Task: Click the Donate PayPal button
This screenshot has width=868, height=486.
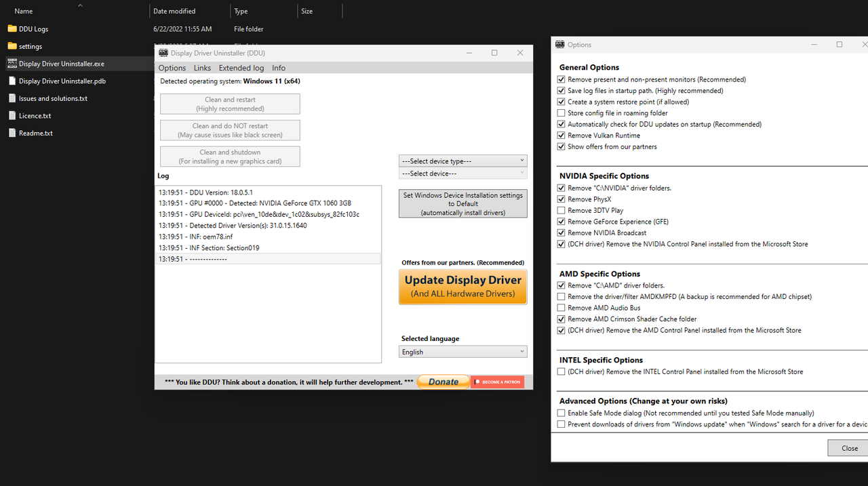Action: tap(443, 382)
